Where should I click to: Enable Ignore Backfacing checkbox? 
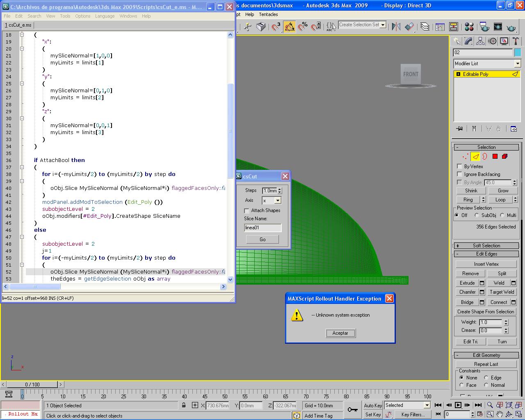point(459,174)
